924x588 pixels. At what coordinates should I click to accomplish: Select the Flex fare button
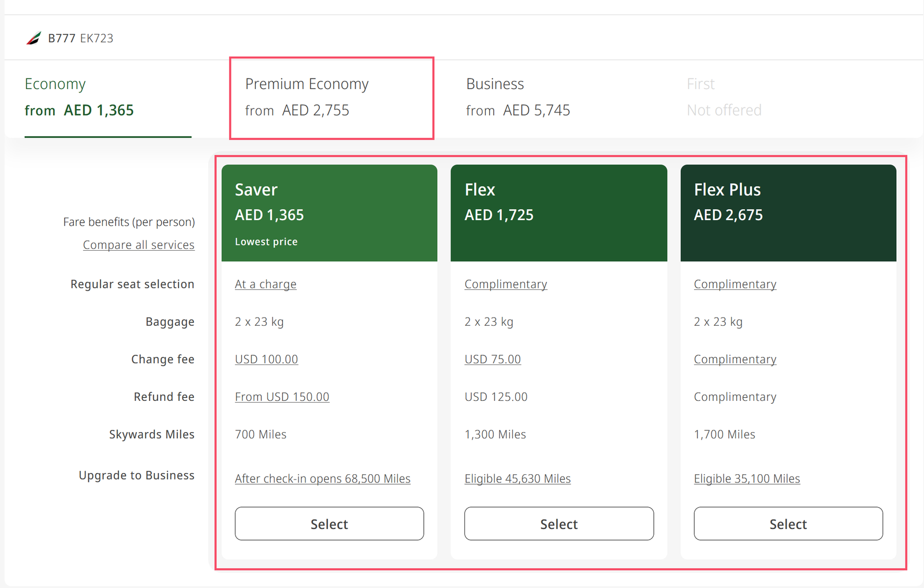[x=558, y=524]
